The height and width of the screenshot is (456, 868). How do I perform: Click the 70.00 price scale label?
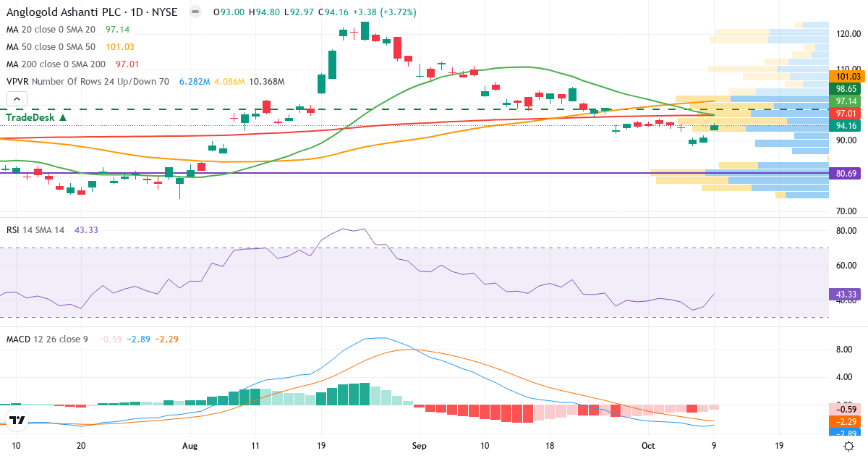click(x=847, y=211)
